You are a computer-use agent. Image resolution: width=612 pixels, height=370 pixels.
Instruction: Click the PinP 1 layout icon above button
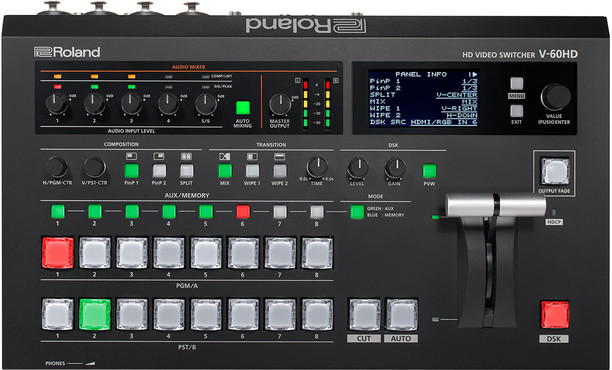[x=132, y=157]
